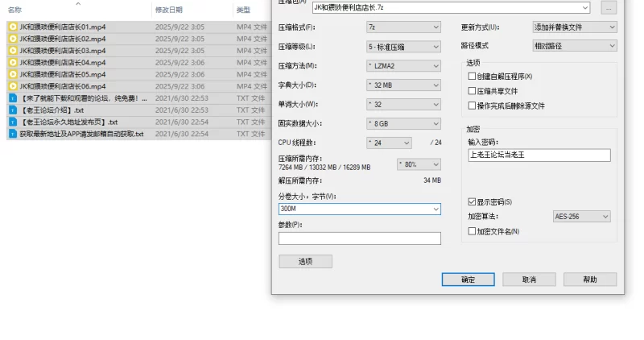Enable the 创建自释放程序 checkbox
Screen dimensions: 644x340
[472, 77]
